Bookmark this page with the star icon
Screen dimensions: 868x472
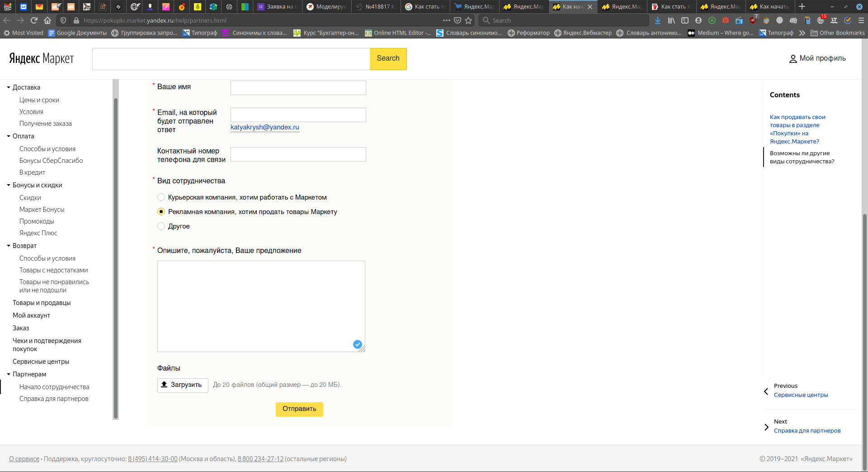tap(468, 20)
